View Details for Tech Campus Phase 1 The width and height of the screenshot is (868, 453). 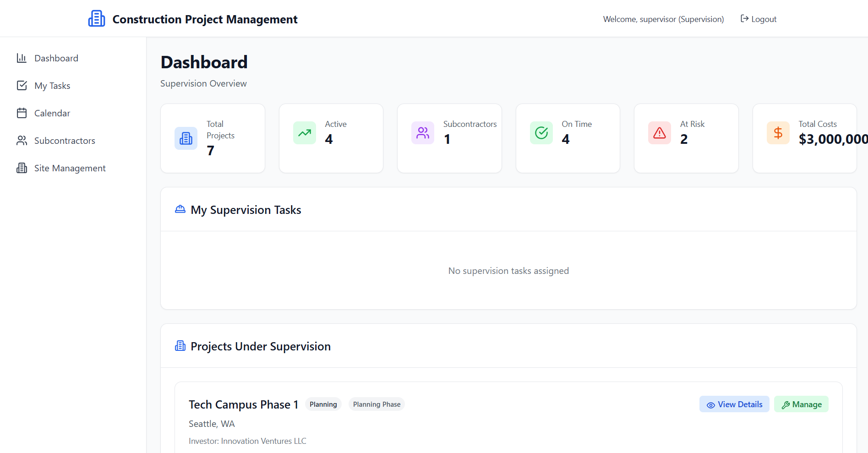pos(734,404)
